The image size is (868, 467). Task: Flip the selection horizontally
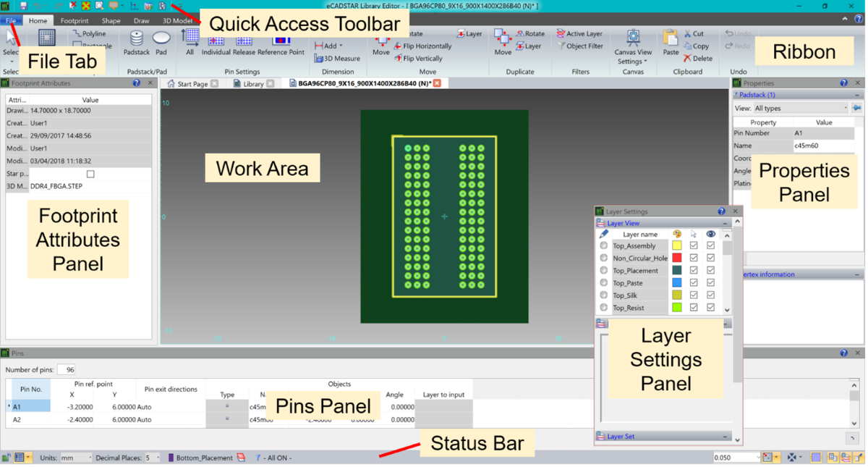click(423, 46)
